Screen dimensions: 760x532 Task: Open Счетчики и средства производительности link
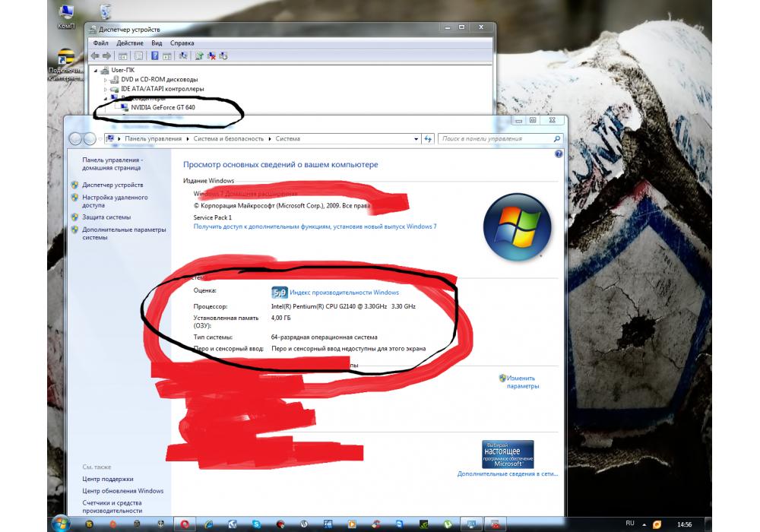(x=112, y=507)
